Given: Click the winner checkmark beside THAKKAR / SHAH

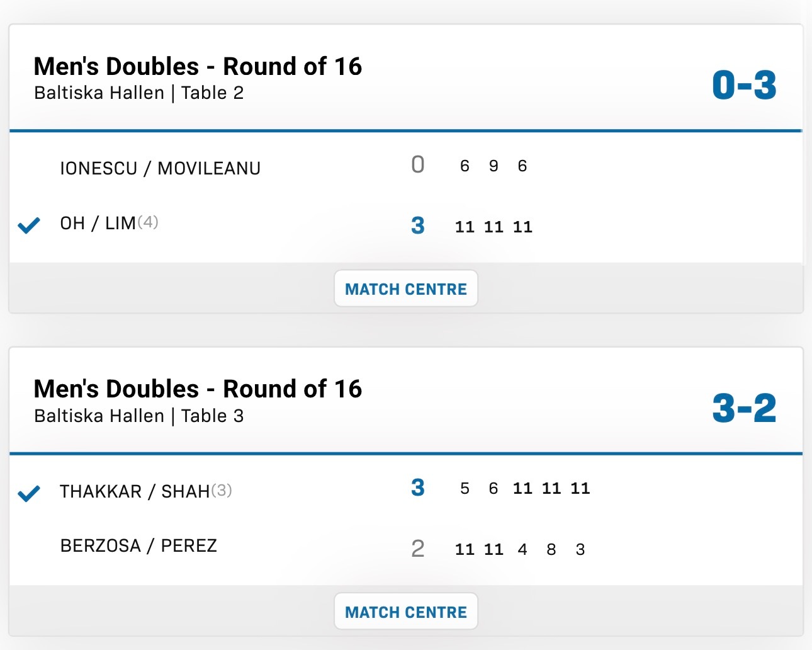Looking at the screenshot, I should pyautogui.click(x=29, y=493).
